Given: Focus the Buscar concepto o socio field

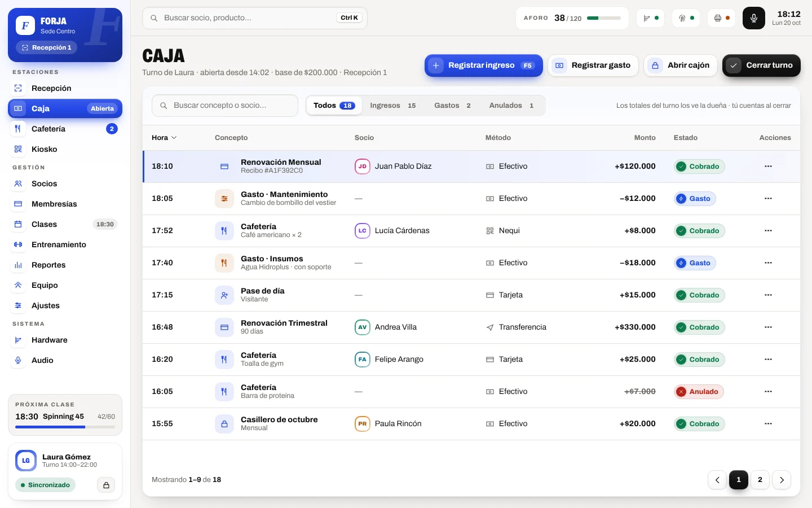Looking at the screenshot, I should pos(225,106).
